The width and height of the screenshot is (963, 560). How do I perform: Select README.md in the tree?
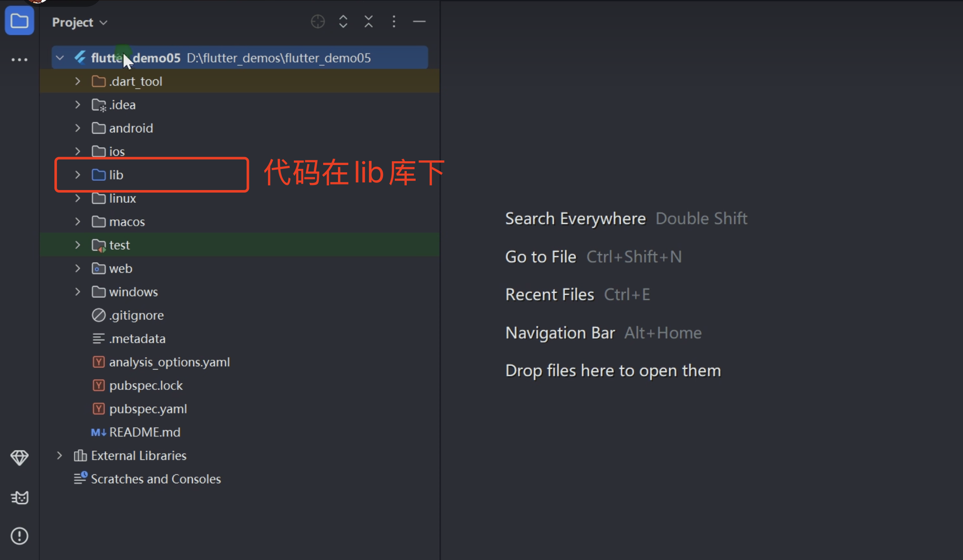click(144, 432)
